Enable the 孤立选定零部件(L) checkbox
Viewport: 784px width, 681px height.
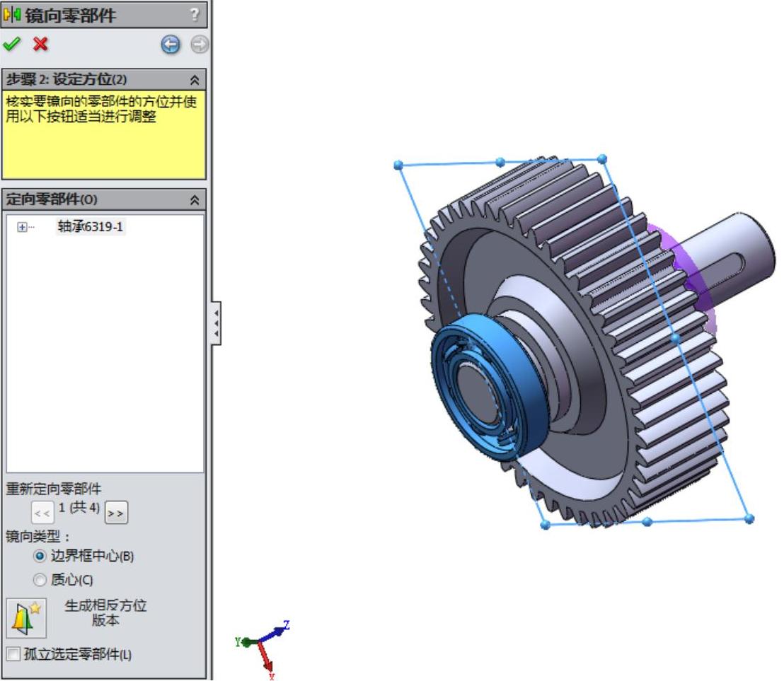(x=13, y=653)
